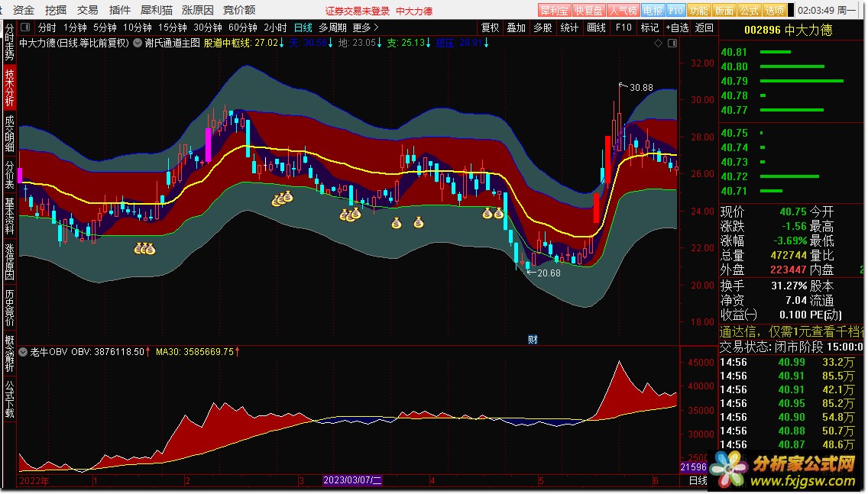Open the 选项 options menu
The width and height of the screenshot is (868, 494).
tap(774, 11)
